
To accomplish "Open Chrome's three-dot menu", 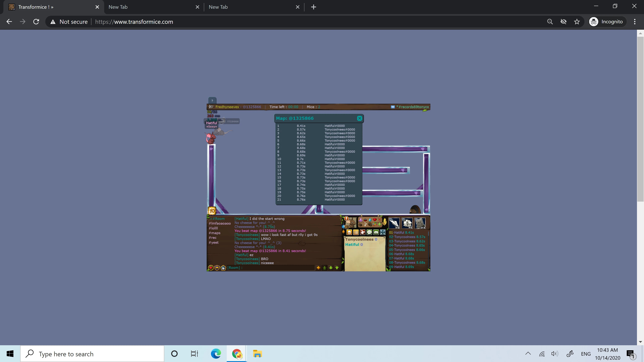I will click(634, 22).
